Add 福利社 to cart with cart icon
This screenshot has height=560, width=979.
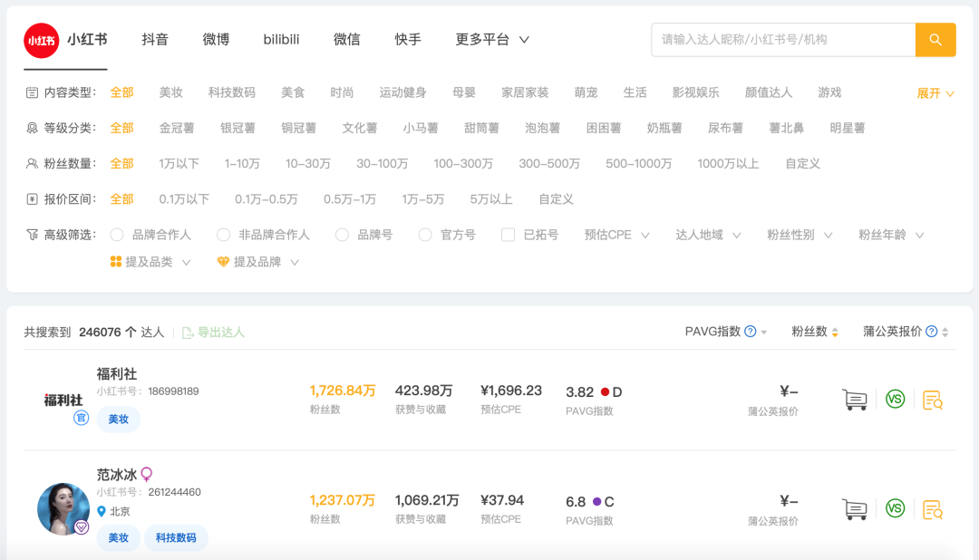[855, 400]
